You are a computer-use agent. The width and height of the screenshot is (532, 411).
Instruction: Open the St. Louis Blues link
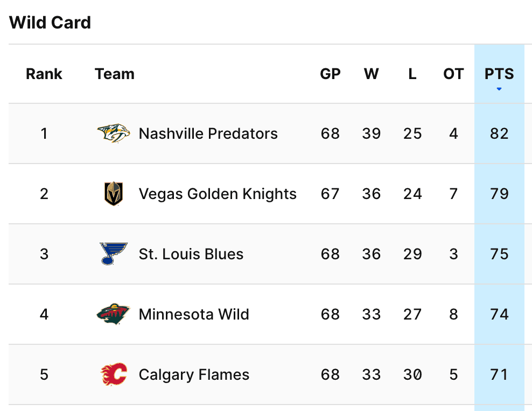pos(191,254)
